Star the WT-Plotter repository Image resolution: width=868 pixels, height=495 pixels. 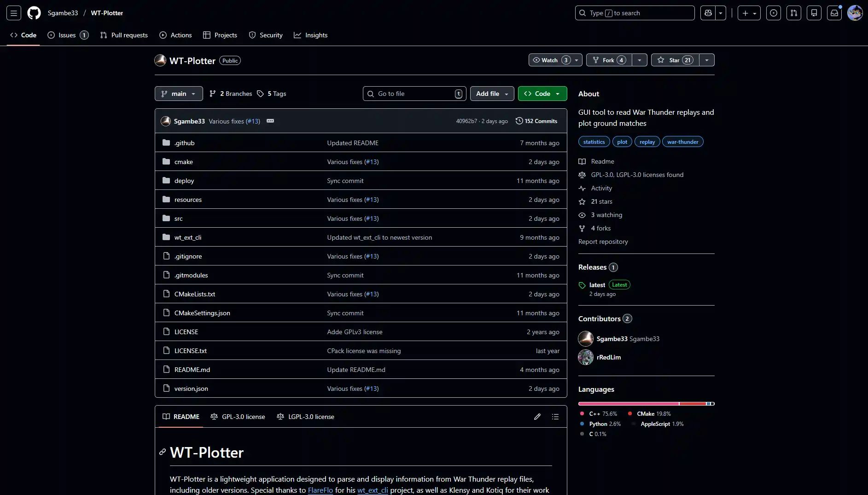point(675,60)
